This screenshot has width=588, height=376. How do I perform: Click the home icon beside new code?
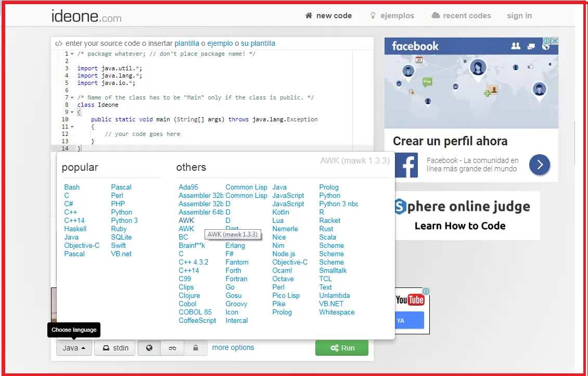pyautogui.click(x=309, y=16)
